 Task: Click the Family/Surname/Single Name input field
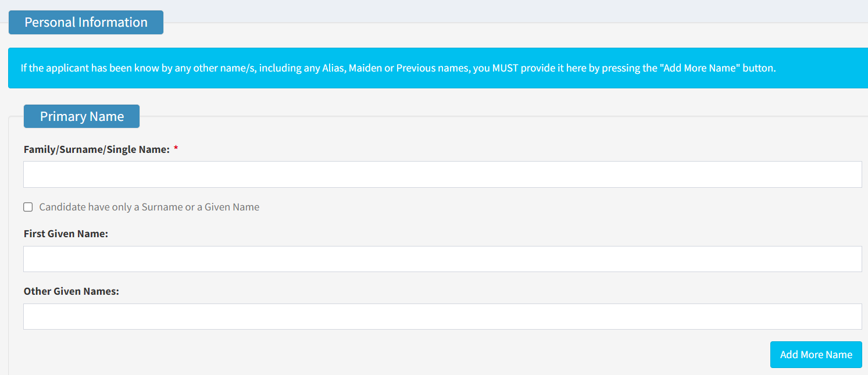[442, 174]
